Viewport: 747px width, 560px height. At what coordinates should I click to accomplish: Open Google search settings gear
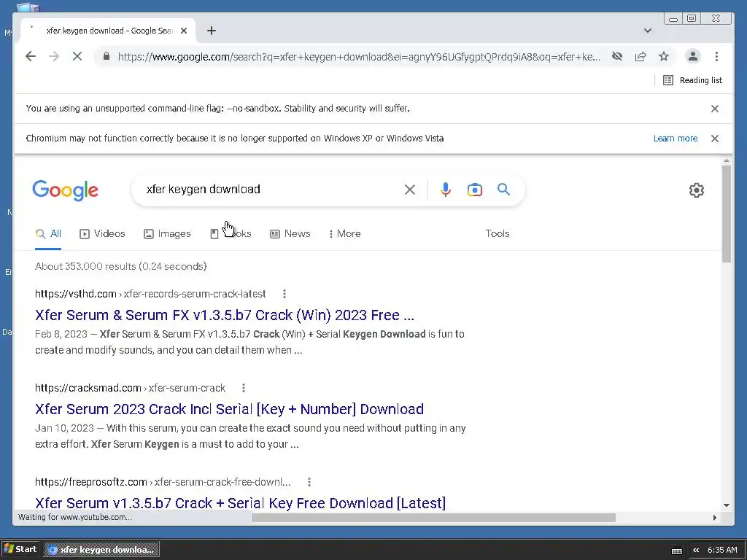coord(697,190)
